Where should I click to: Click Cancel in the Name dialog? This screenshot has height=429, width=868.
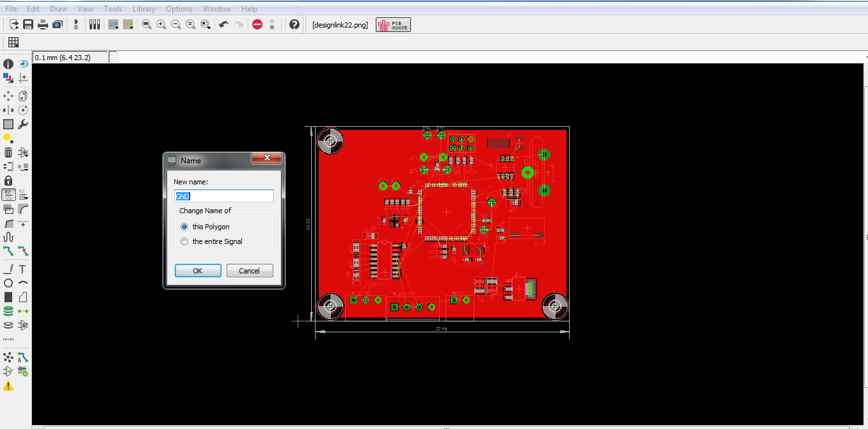tap(250, 271)
